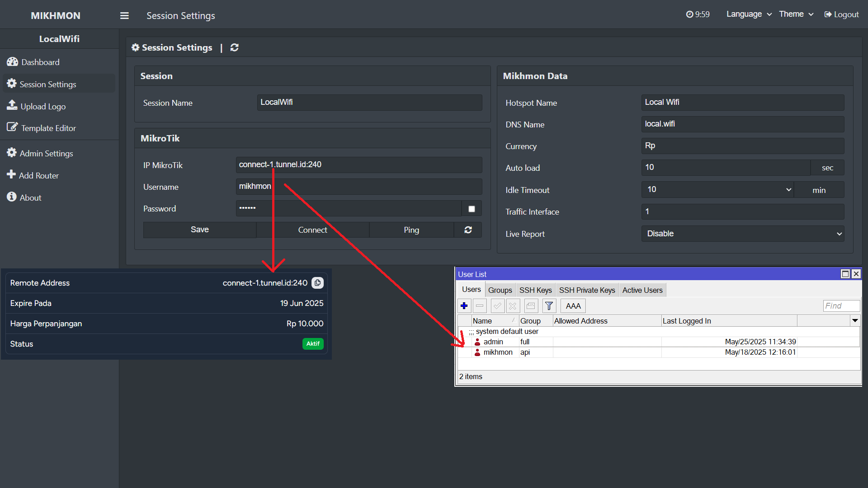
Task: Switch to the Active Users tab
Action: (642, 290)
